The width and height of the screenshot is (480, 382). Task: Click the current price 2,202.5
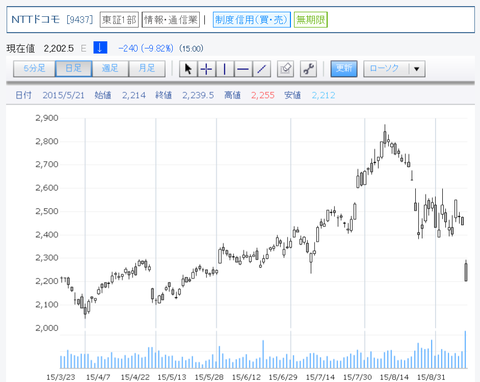pos(59,49)
